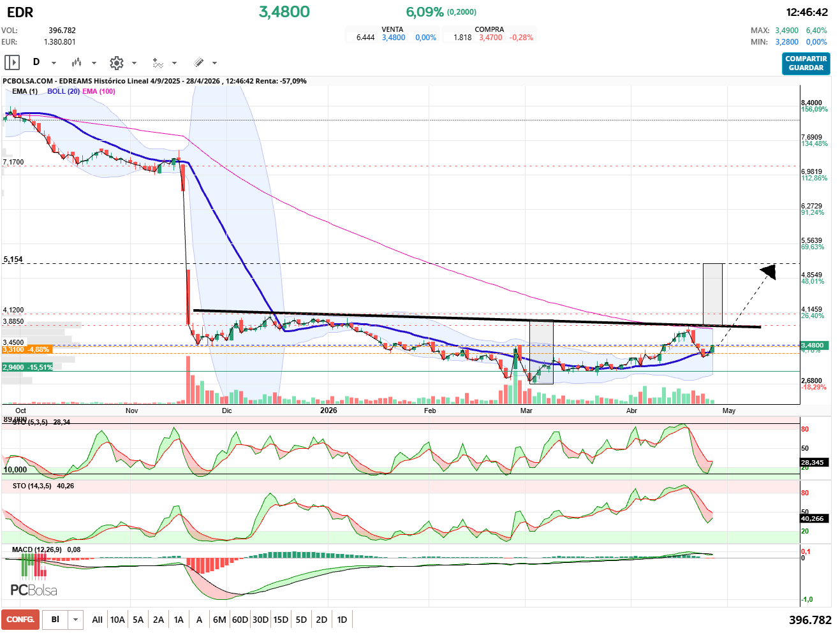Show the All time range
The width and height of the screenshot is (840, 633).
tap(97, 620)
